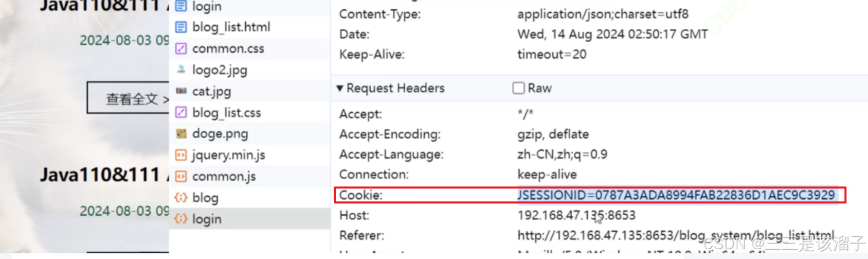
Task: Click the cat.jpg thumbnail icon
Action: (181, 91)
